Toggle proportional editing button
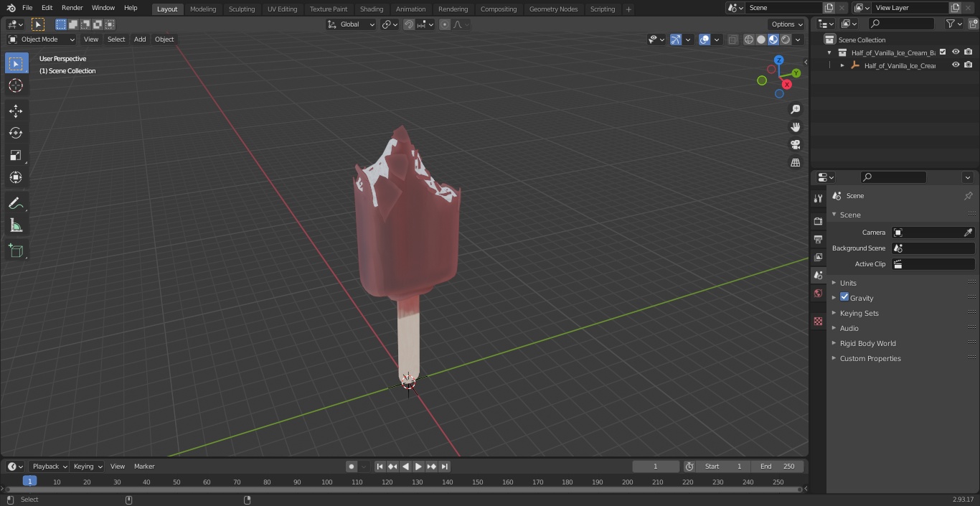The width and height of the screenshot is (980, 506). click(x=445, y=24)
